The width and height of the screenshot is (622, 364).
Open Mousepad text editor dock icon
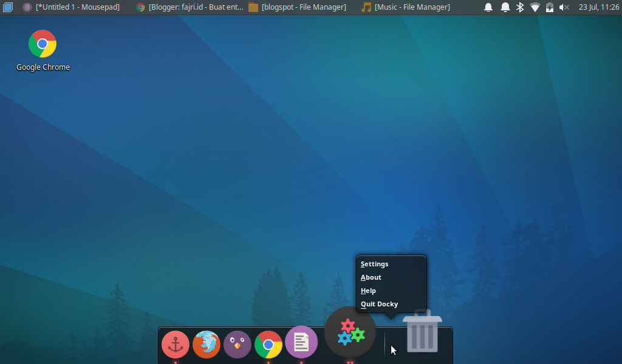[x=301, y=342]
